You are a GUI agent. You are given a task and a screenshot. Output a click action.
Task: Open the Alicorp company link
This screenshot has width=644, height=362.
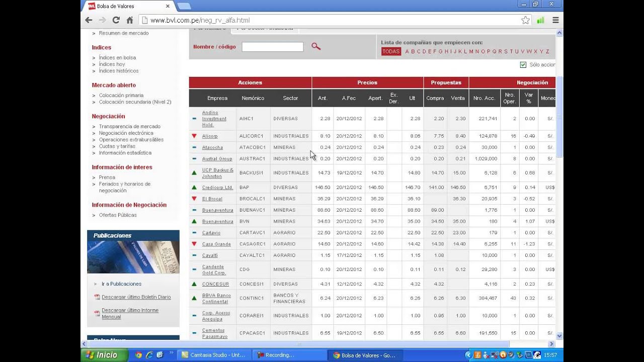pos(210,136)
